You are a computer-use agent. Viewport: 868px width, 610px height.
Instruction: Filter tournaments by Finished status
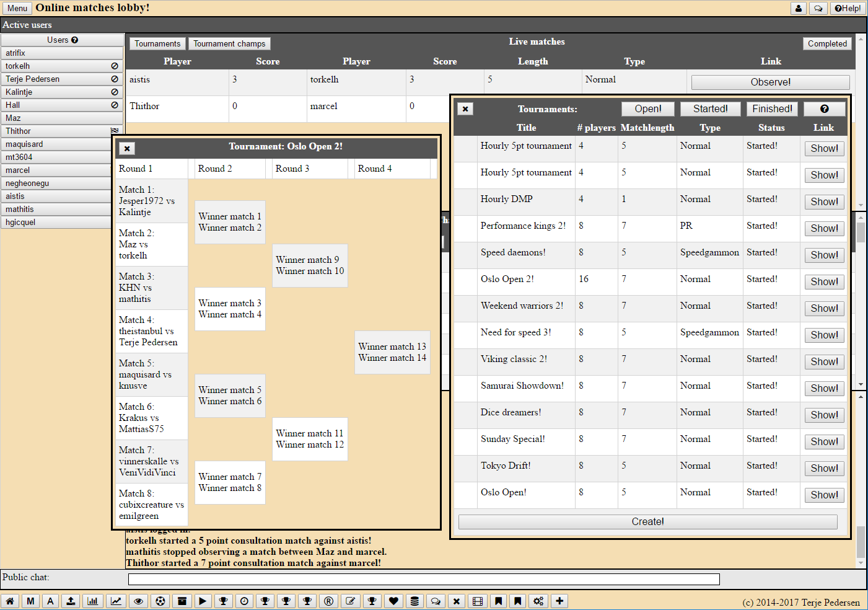point(772,108)
